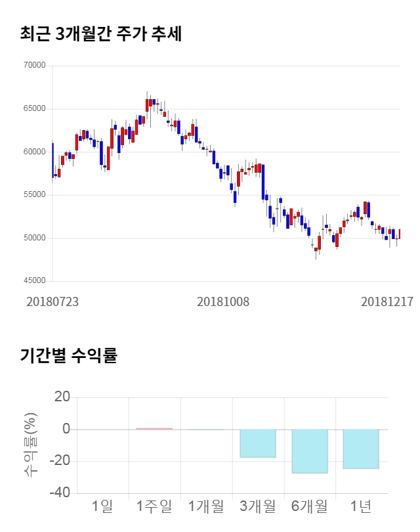Select the 1년 x-axis label
Image resolution: width=420 pixels, height=532 pixels.
coord(362,506)
